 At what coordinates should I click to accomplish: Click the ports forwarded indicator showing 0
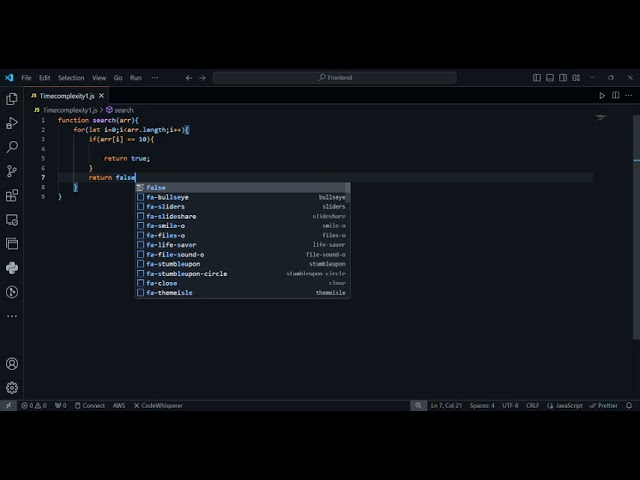pyautogui.click(x=60, y=405)
